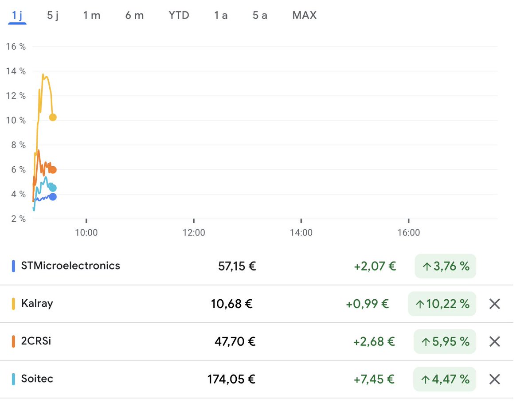Remove Kalray from the comparison

[494, 304]
